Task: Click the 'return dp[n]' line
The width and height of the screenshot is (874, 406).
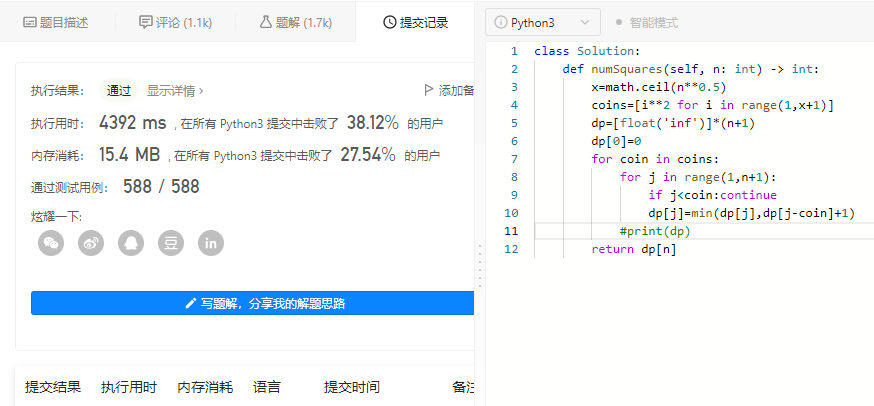Action: [x=634, y=249]
